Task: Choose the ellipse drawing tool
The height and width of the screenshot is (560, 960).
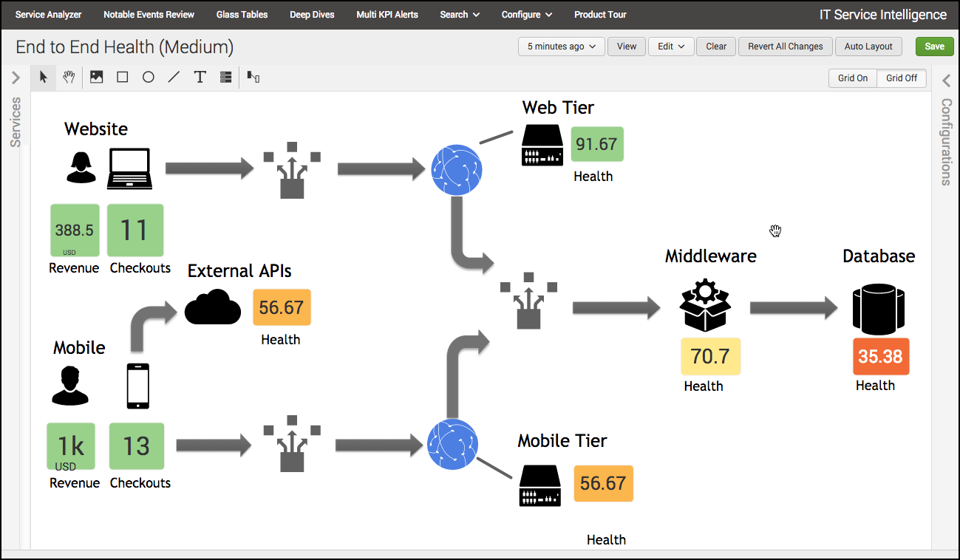Action: (x=147, y=77)
